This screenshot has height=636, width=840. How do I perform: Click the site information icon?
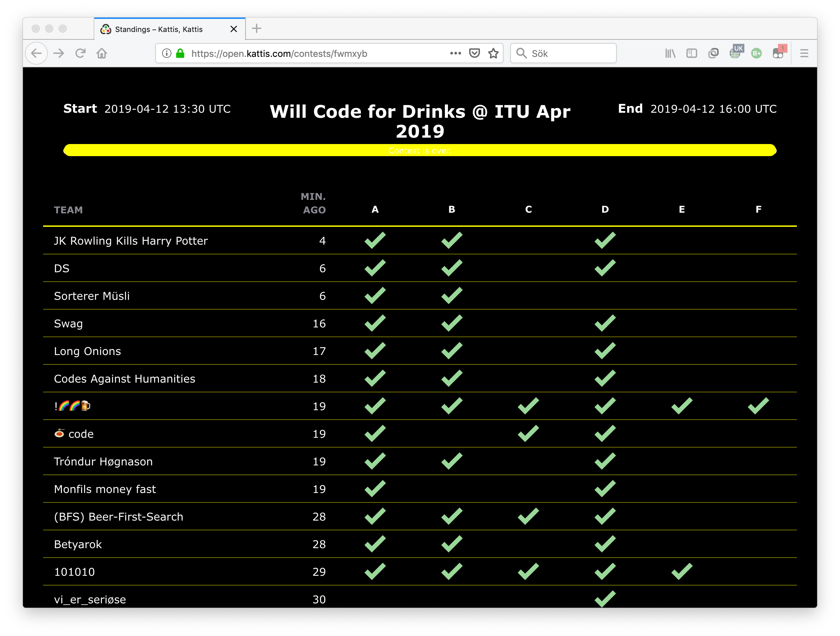pyautogui.click(x=166, y=54)
